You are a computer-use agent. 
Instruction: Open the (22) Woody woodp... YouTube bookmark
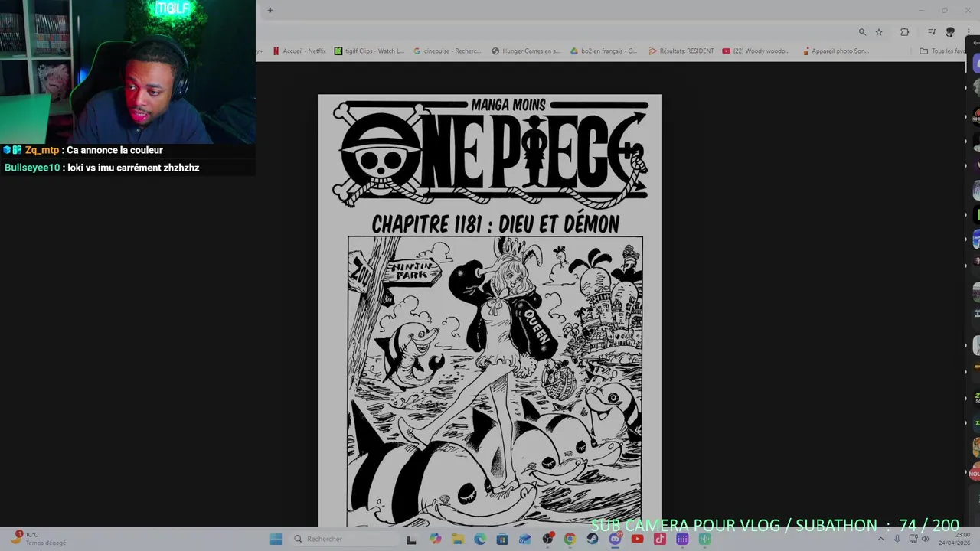(x=756, y=51)
